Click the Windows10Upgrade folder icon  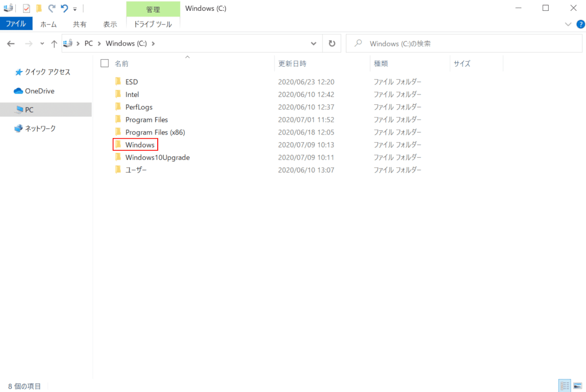[118, 157]
